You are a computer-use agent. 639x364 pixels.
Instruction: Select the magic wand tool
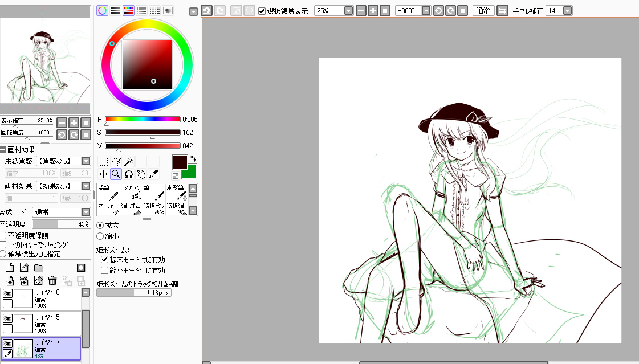[x=129, y=162]
